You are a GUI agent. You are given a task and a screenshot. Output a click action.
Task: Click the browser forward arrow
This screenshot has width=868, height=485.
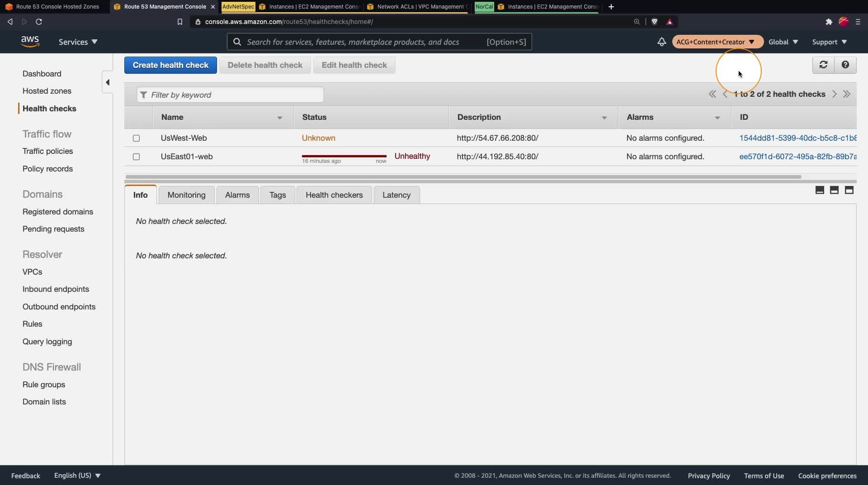pos(24,22)
